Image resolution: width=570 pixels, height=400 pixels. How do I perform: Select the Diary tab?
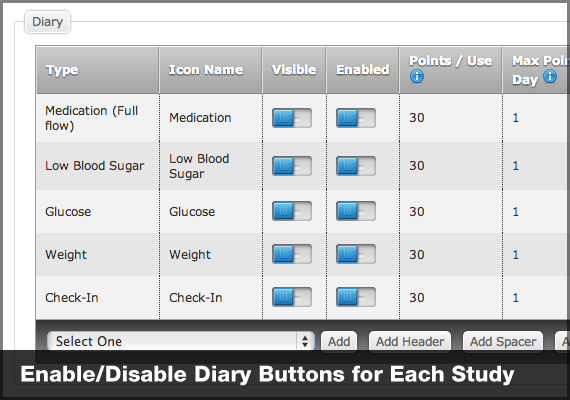click(47, 22)
